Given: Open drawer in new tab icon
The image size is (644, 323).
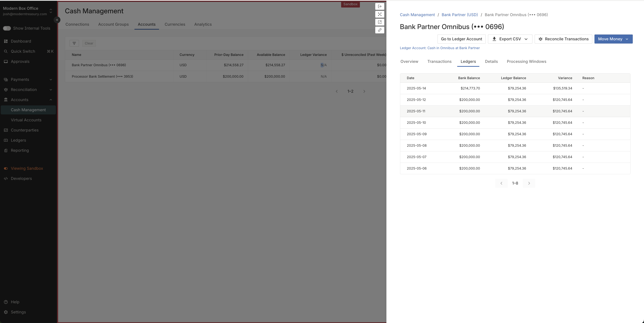Looking at the screenshot, I should 380,22.
